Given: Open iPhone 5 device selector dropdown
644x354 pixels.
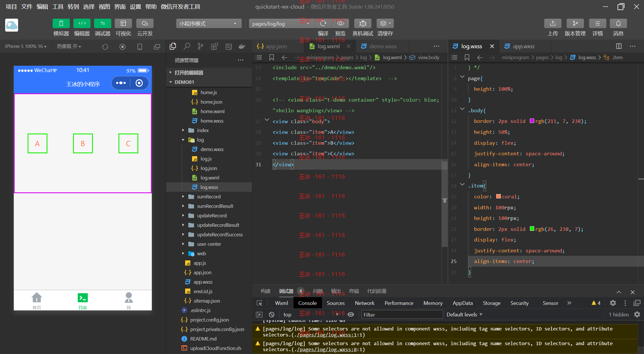Looking at the screenshot, I should tap(26, 47).
